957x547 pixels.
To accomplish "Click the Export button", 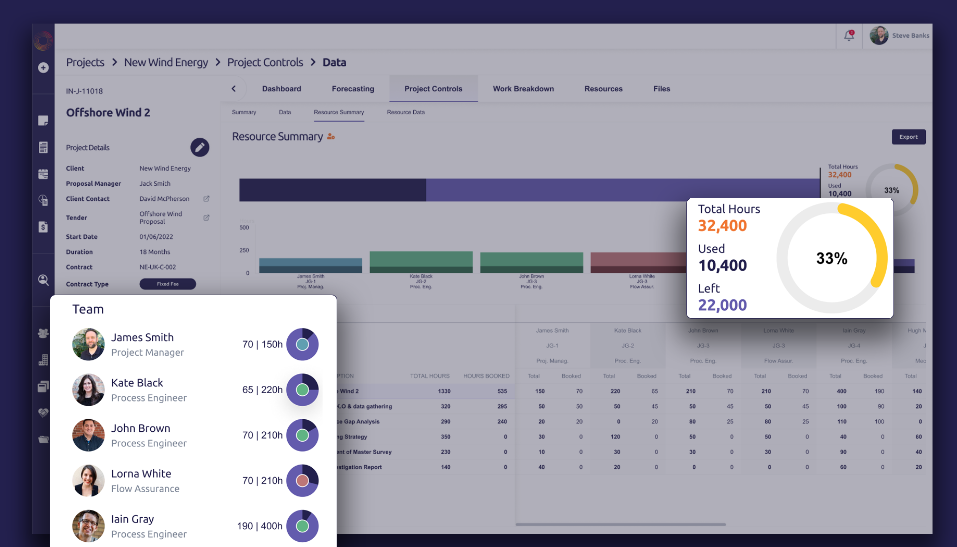I will [x=909, y=137].
